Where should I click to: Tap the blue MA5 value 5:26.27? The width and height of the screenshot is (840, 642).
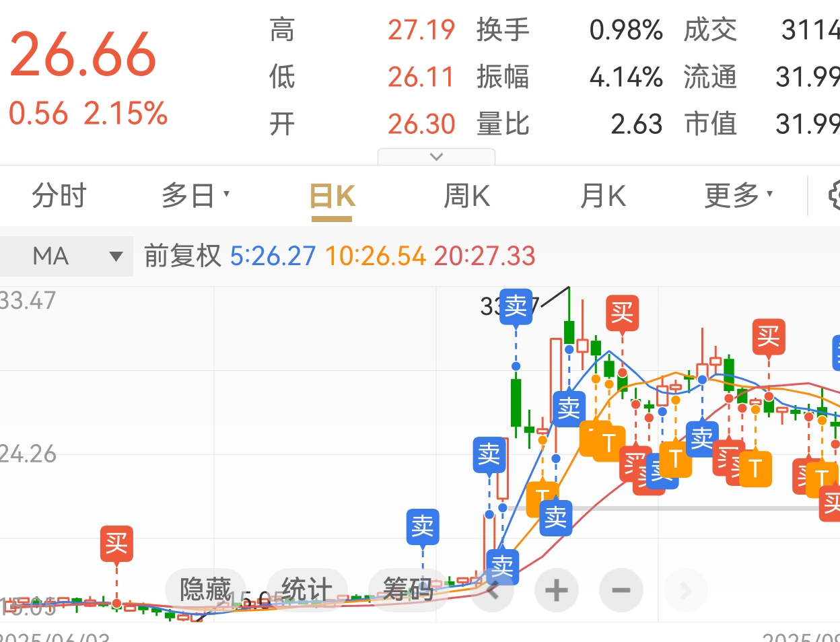click(x=273, y=256)
